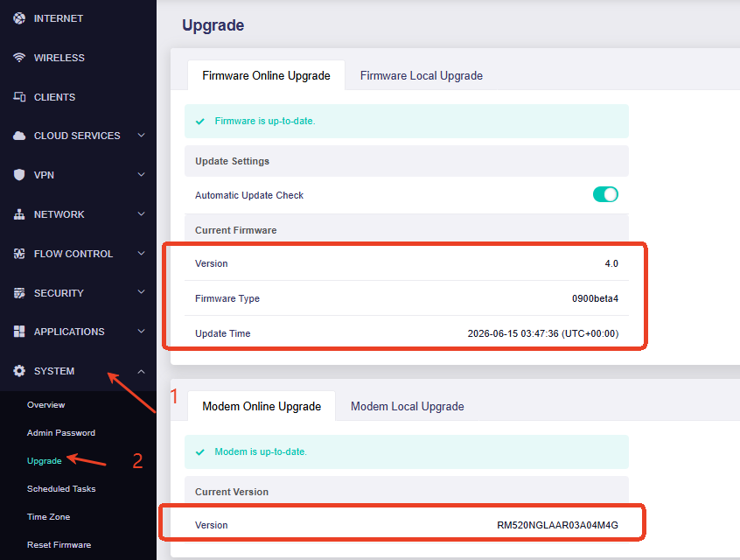This screenshot has width=740, height=560.
Task: Open the Reset Firmware page
Action: [x=59, y=545]
